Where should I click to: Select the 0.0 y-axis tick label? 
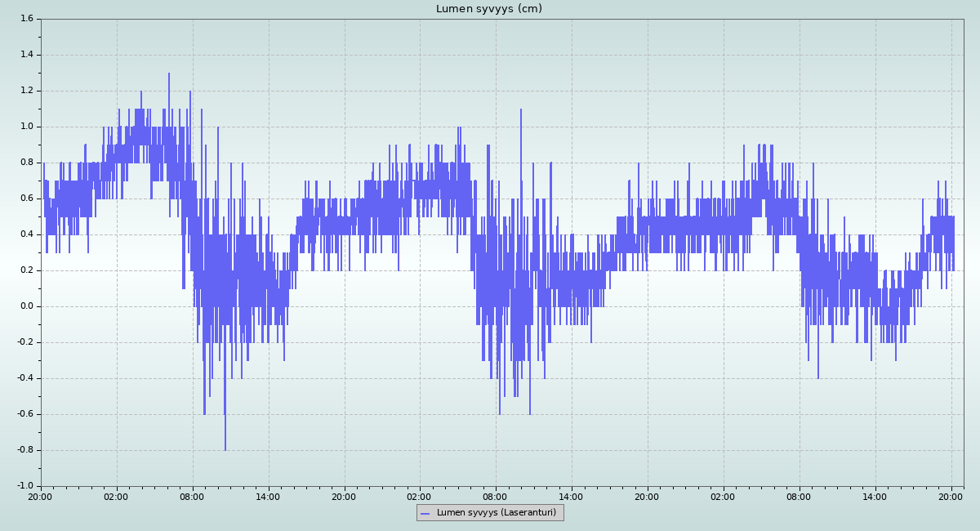(26, 306)
